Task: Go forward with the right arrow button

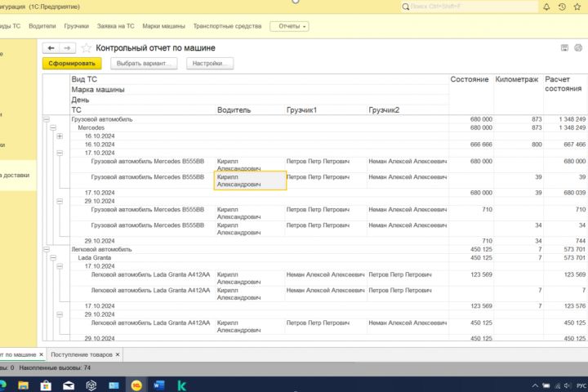Action: click(68, 48)
